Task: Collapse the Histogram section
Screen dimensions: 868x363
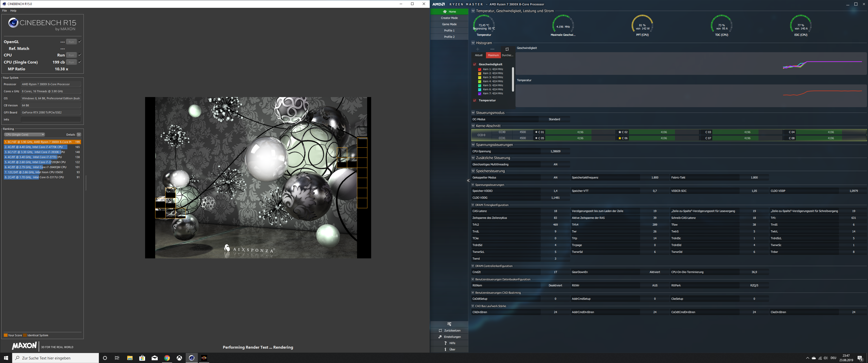Action: [473, 43]
